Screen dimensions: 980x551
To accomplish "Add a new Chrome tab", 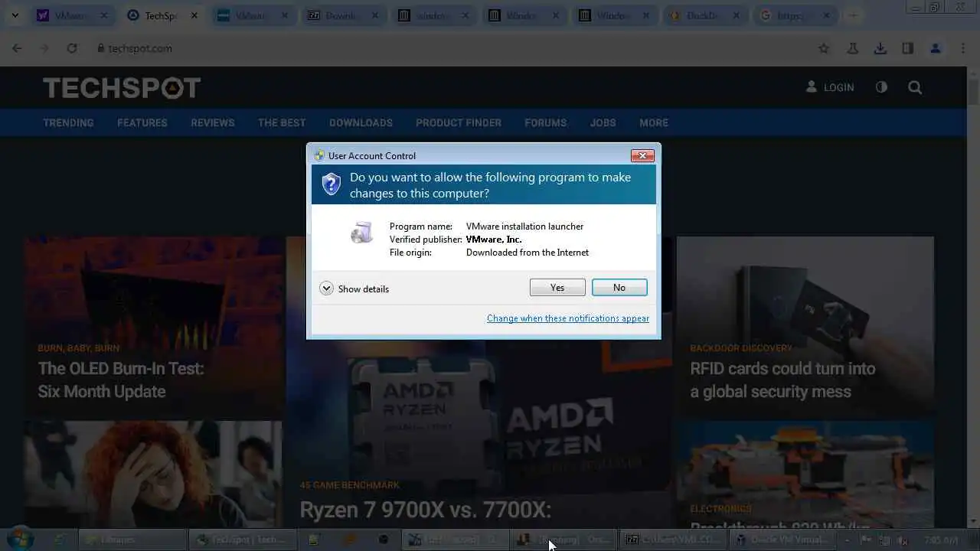I will (854, 15).
